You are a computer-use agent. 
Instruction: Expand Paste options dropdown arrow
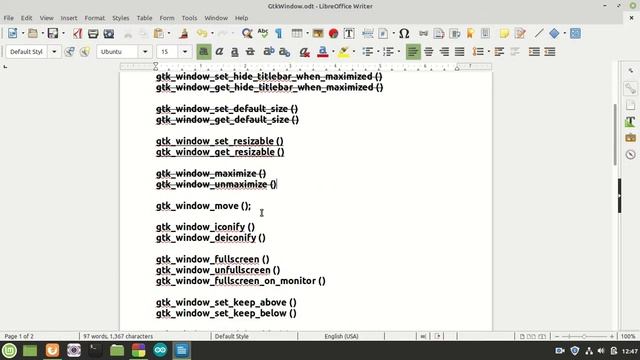pos(169,33)
